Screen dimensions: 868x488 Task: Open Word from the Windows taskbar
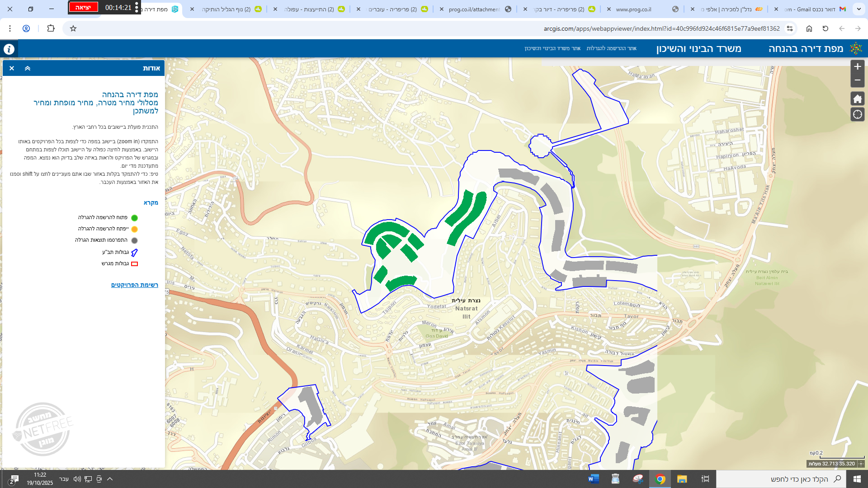coord(594,479)
